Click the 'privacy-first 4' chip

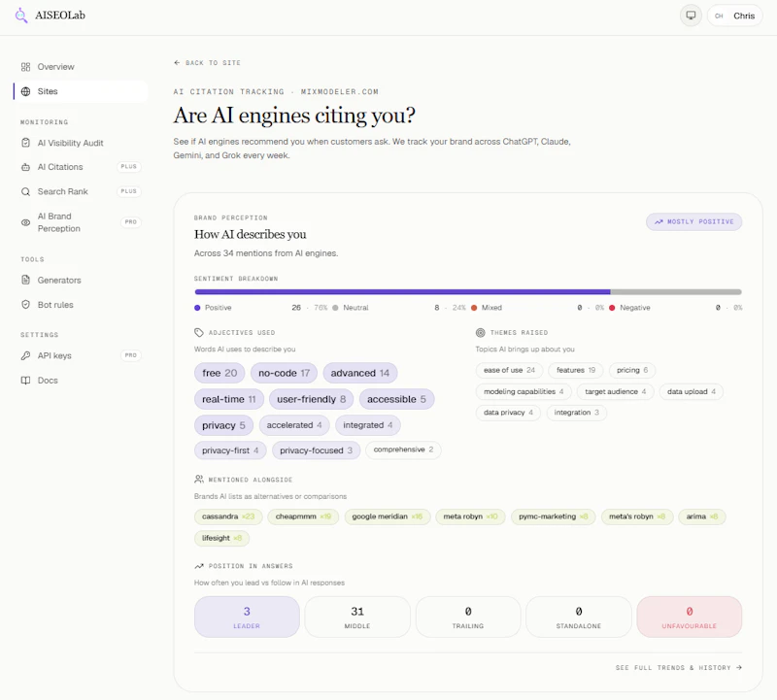click(x=230, y=450)
